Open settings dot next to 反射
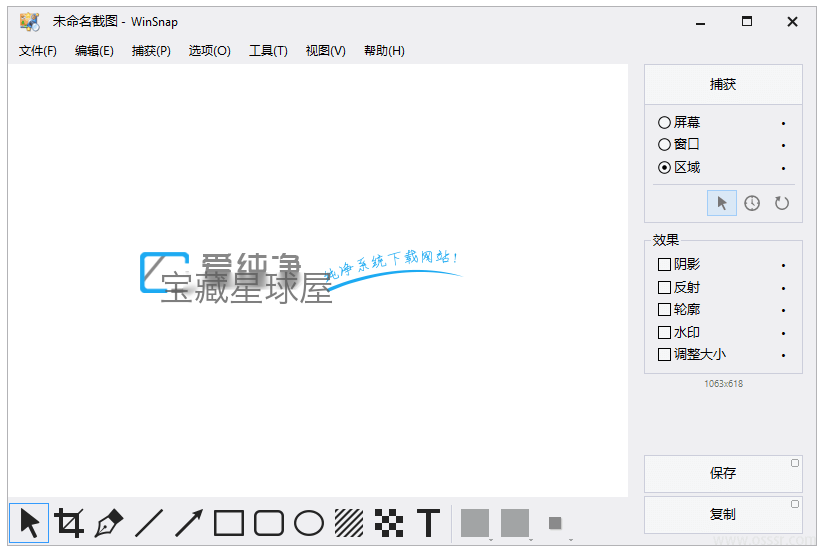824x554 pixels. [x=784, y=288]
